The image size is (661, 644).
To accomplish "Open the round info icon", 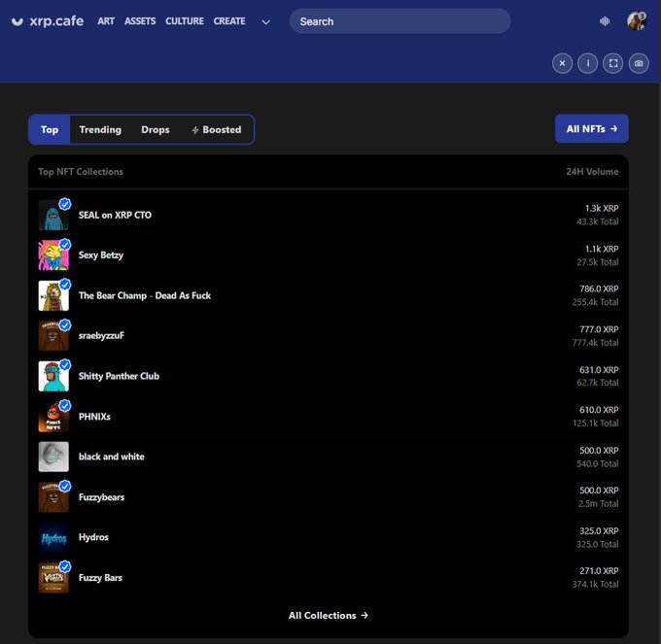I will pyautogui.click(x=588, y=63).
